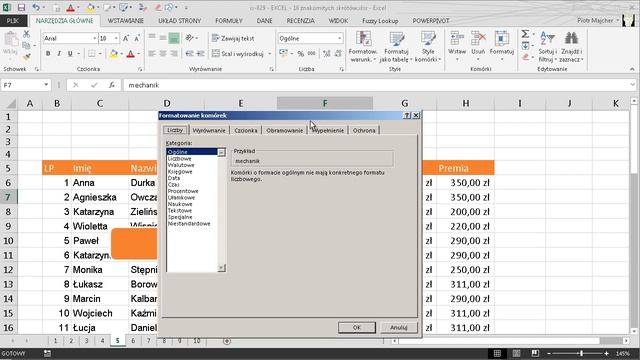Viewport: 640px width, 360px height.
Task: Switch to FORMUŁY ribbon tab
Action: [x=229, y=20]
